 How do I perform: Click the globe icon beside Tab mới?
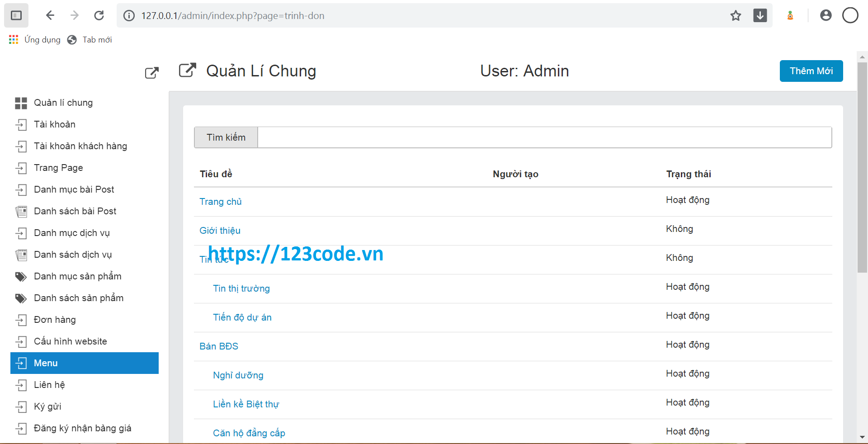pos(71,39)
